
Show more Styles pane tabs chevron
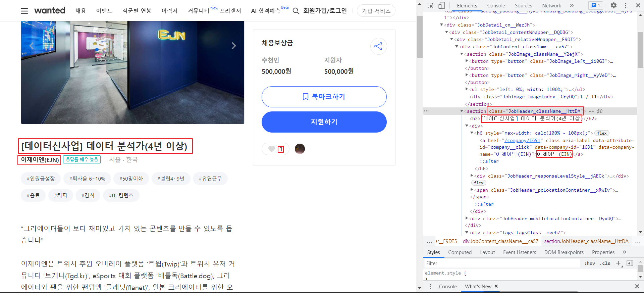click(624, 252)
